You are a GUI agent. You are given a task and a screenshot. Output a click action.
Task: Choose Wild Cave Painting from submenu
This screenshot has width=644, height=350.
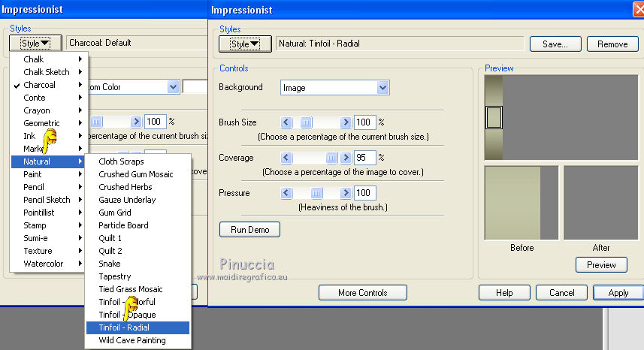(x=138, y=340)
